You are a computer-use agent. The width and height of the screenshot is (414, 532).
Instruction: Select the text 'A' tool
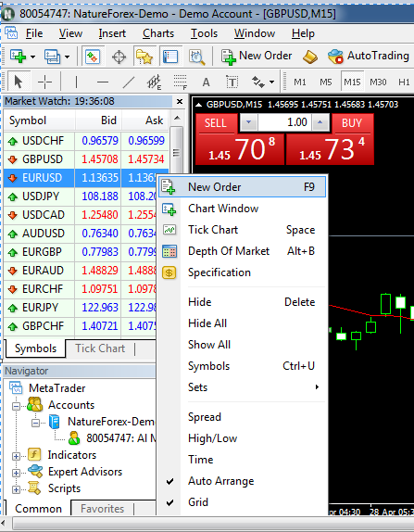[x=206, y=82]
